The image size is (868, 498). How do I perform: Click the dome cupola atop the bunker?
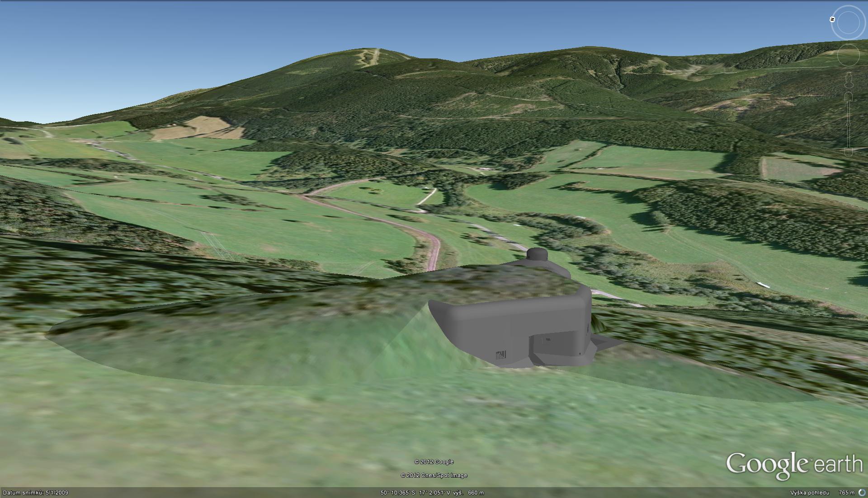click(538, 255)
